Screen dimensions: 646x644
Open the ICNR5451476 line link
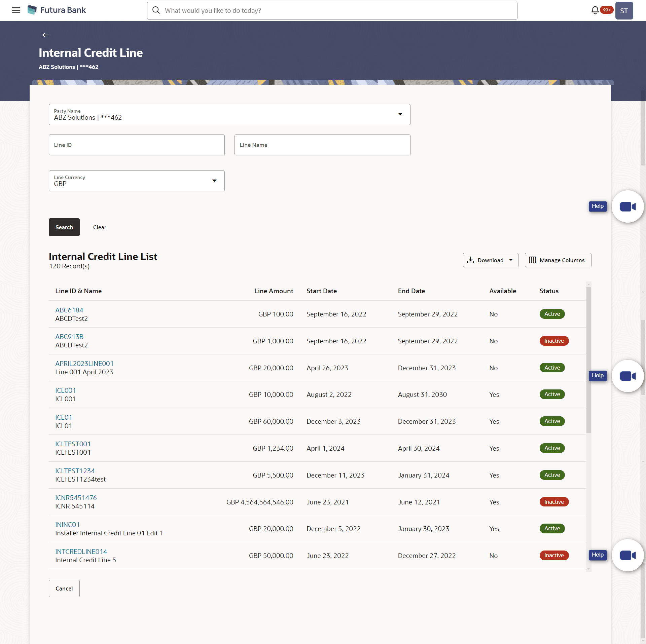pos(76,497)
